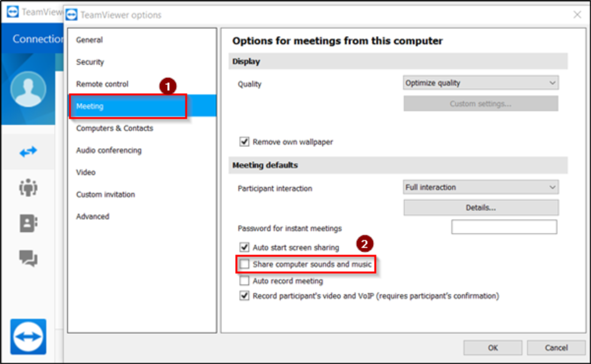Uncheck Remove own wallpaper
The image size is (591, 364).
point(244,142)
